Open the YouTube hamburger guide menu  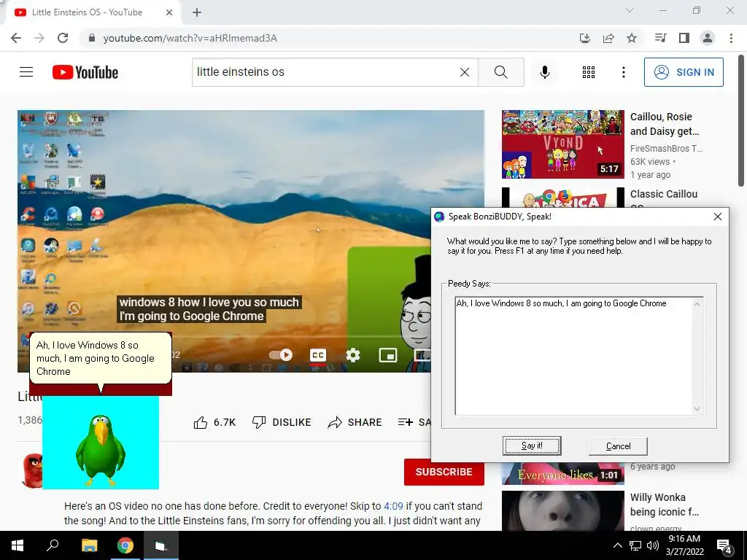coord(26,72)
